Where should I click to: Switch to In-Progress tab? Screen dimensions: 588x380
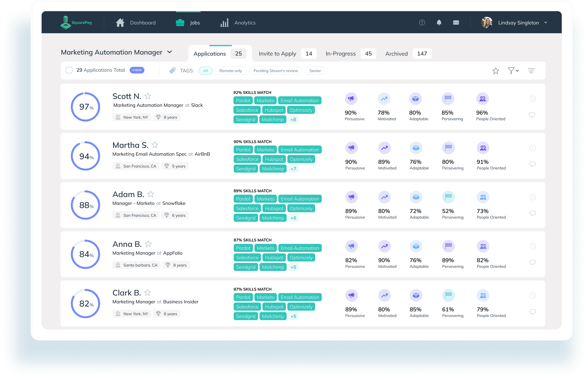351,54
